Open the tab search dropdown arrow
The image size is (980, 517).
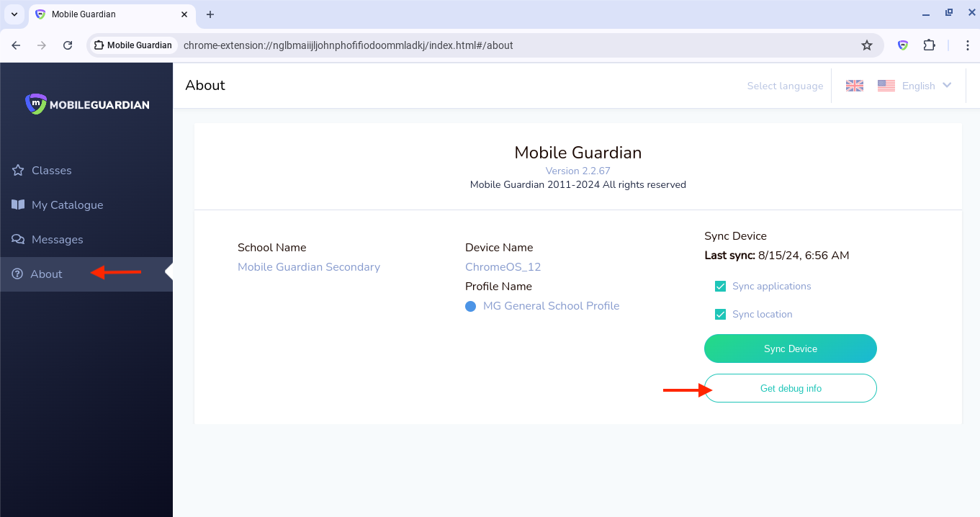[14, 14]
